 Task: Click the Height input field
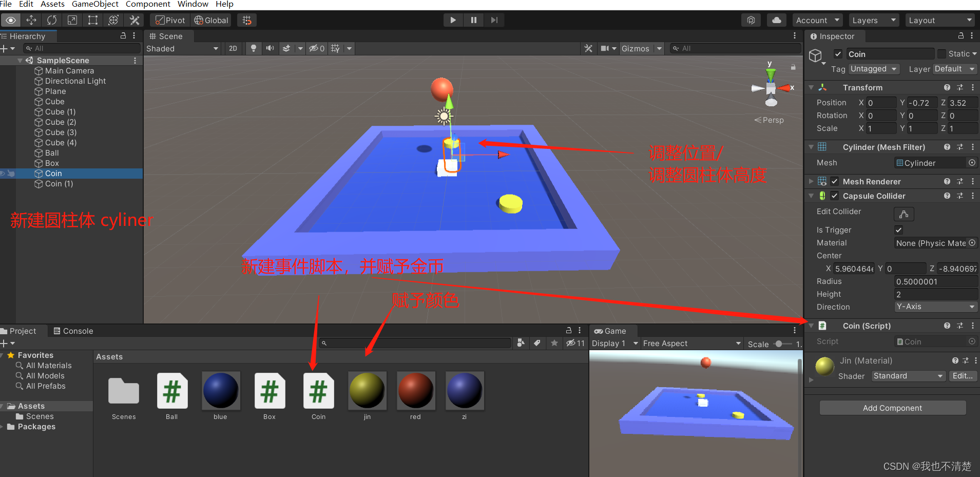coord(936,294)
